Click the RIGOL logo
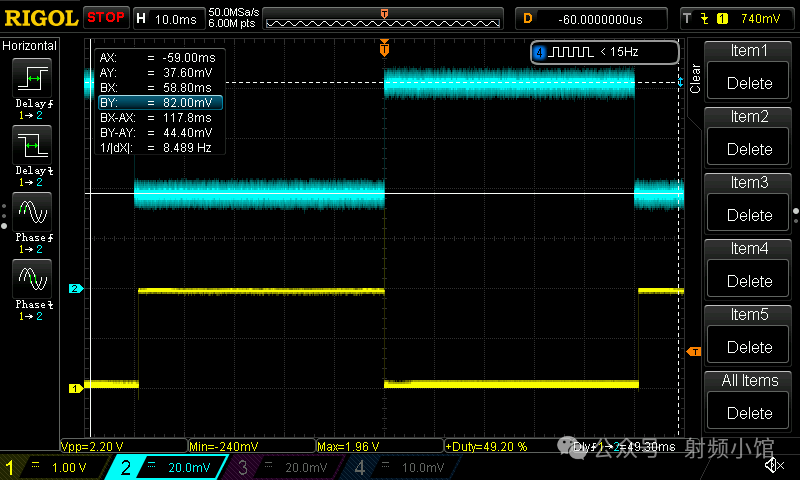This screenshot has height=480, width=800. pyautogui.click(x=40, y=17)
